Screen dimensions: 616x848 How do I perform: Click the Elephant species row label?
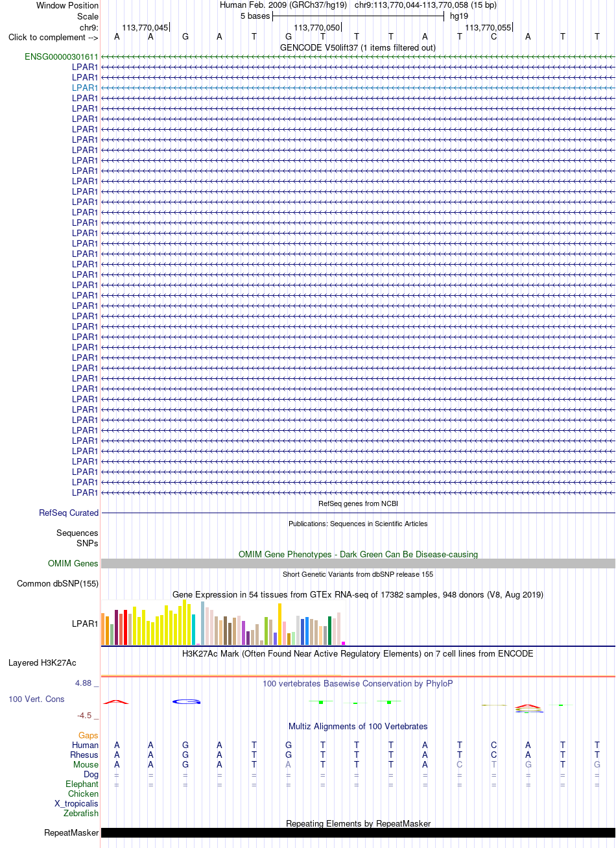[82, 784]
